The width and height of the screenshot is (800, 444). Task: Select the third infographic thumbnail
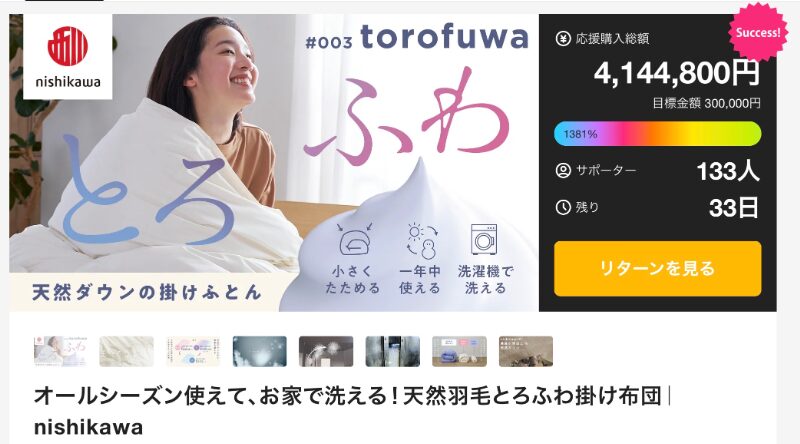click(x=193, y=351)
